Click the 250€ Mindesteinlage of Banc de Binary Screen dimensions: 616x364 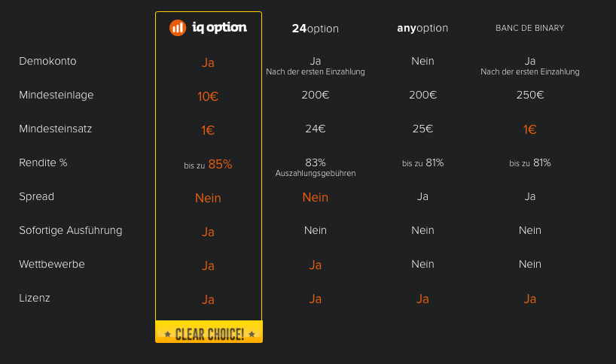click(x=530, y=95)
